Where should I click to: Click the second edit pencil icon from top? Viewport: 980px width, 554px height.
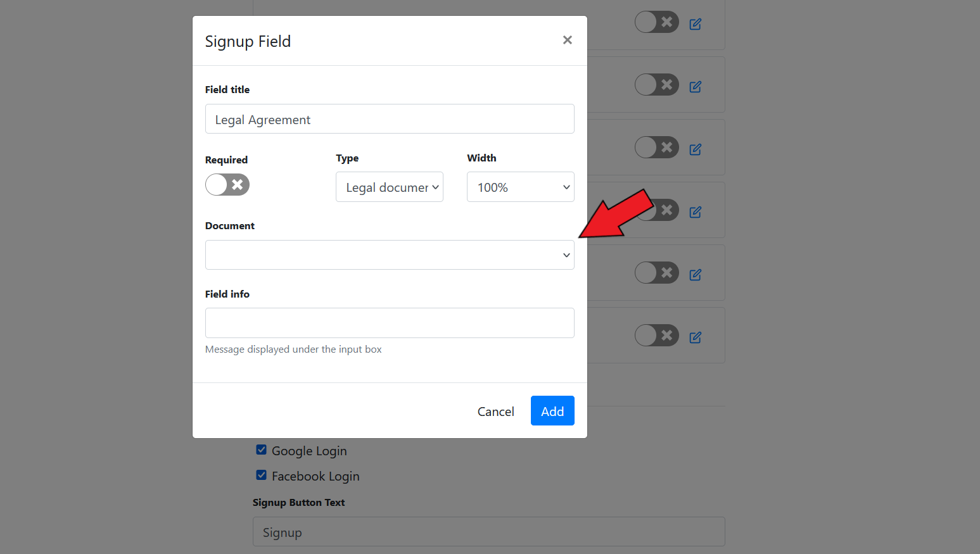(x=695, y=87)
